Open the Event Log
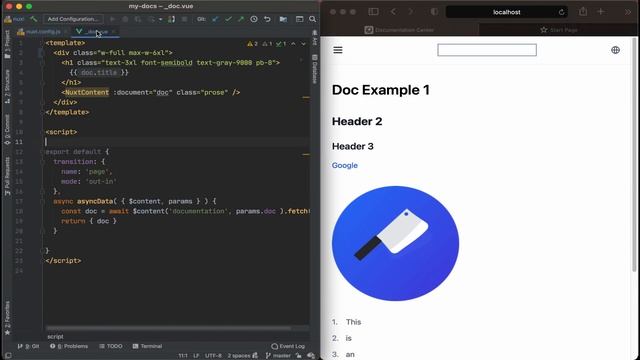 (x=288, y=346)
